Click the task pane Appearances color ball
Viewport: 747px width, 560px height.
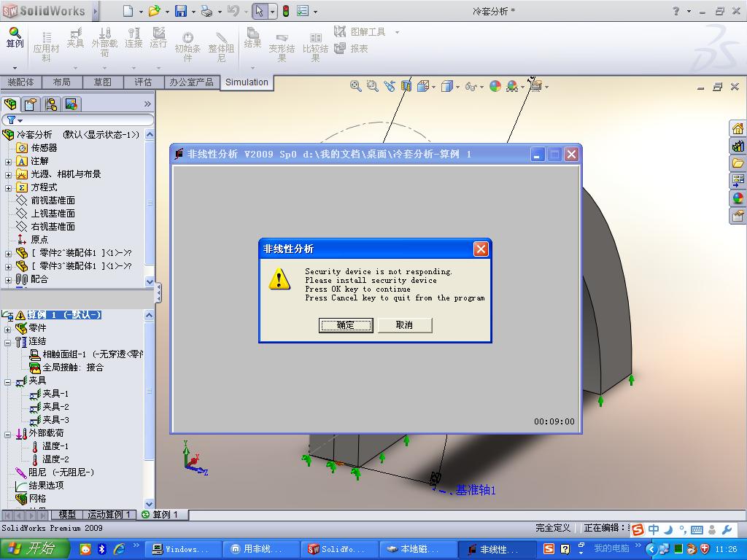click(x=738, y=198)
